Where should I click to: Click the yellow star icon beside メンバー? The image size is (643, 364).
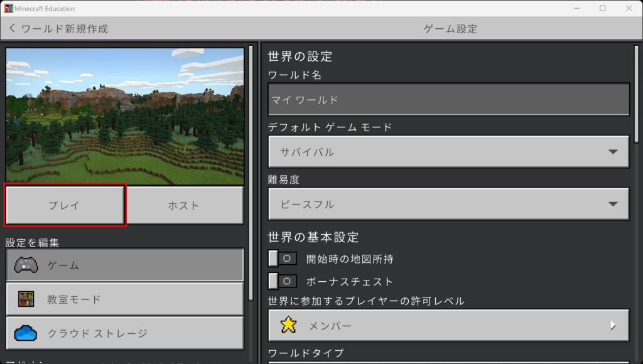(288, 325)
